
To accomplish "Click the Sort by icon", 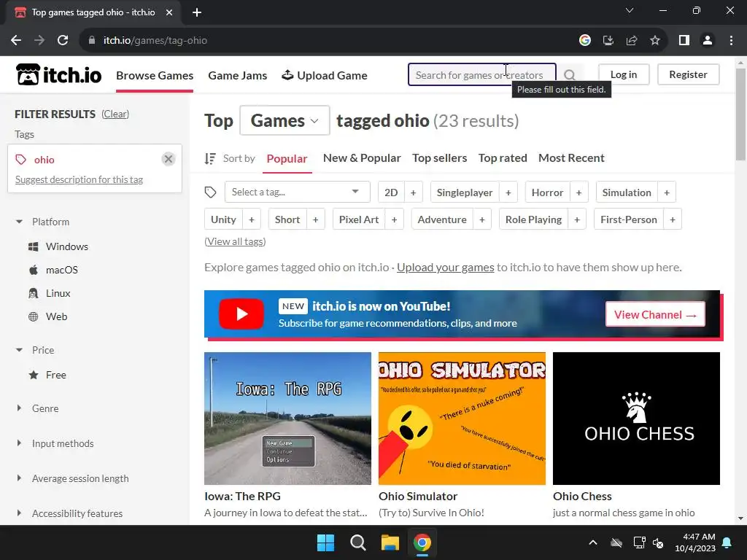I will coord(210,158).
